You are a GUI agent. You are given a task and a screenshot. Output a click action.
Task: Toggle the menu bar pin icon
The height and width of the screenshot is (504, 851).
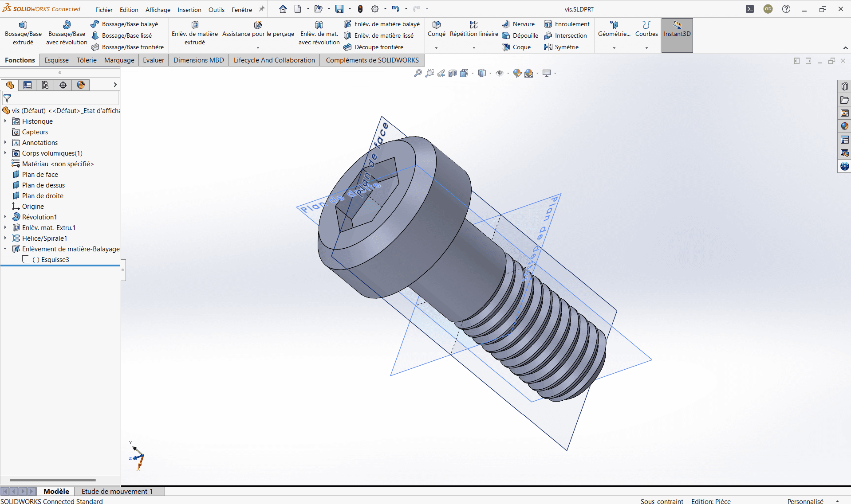(262, 9)
